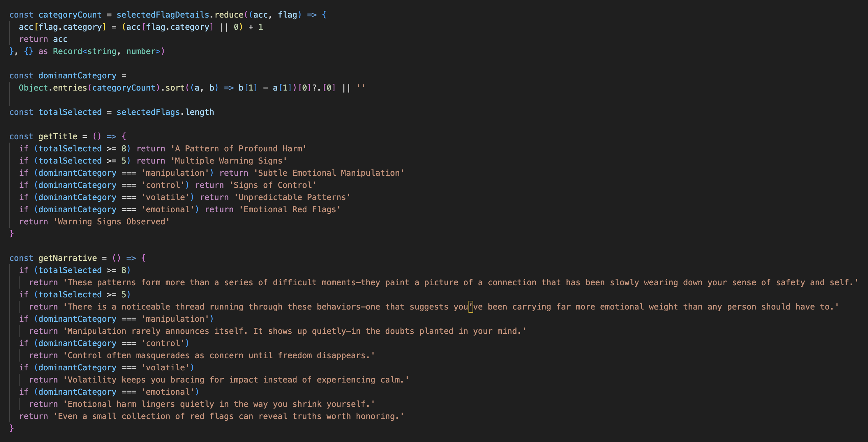Place cursor in the 'Volatility keeps you bracing' string
The image size is (868, 442).
point(236,380)
